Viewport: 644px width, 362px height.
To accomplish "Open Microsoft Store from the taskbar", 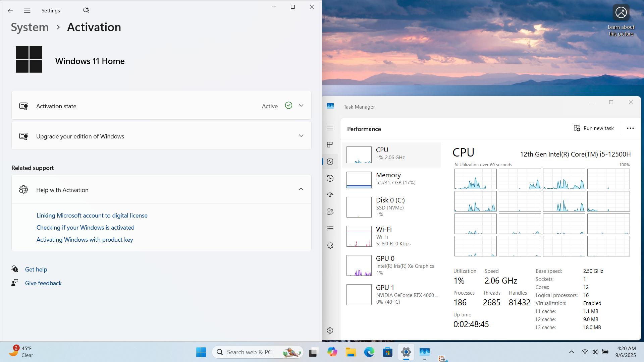I will (x=388, y=352).
